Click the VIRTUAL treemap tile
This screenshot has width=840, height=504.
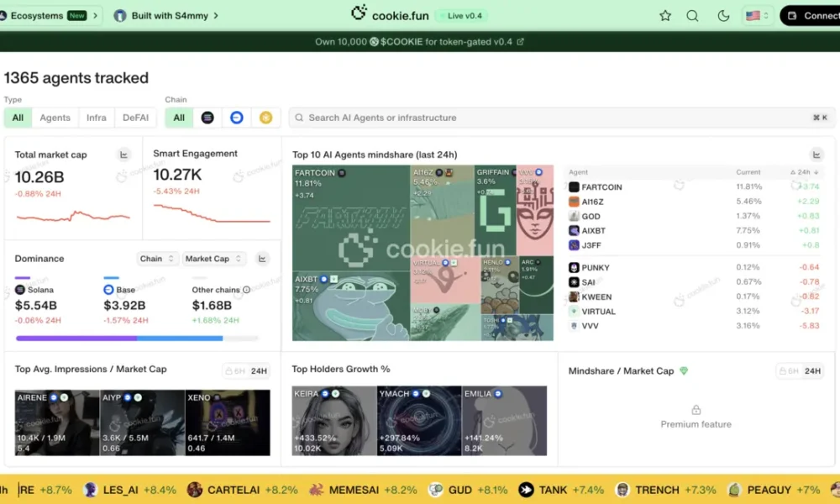[x=444, y=280]
